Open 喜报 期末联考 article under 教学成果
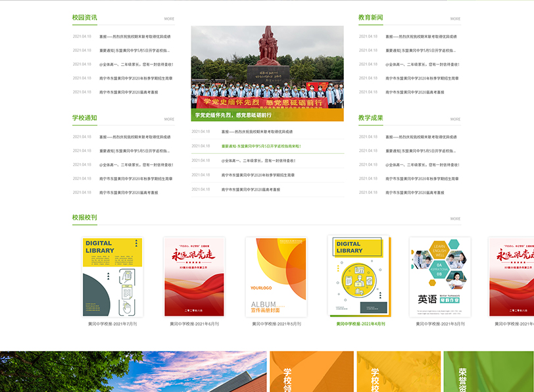The width and height of the screenshot is (534, 392). point(421,137)
